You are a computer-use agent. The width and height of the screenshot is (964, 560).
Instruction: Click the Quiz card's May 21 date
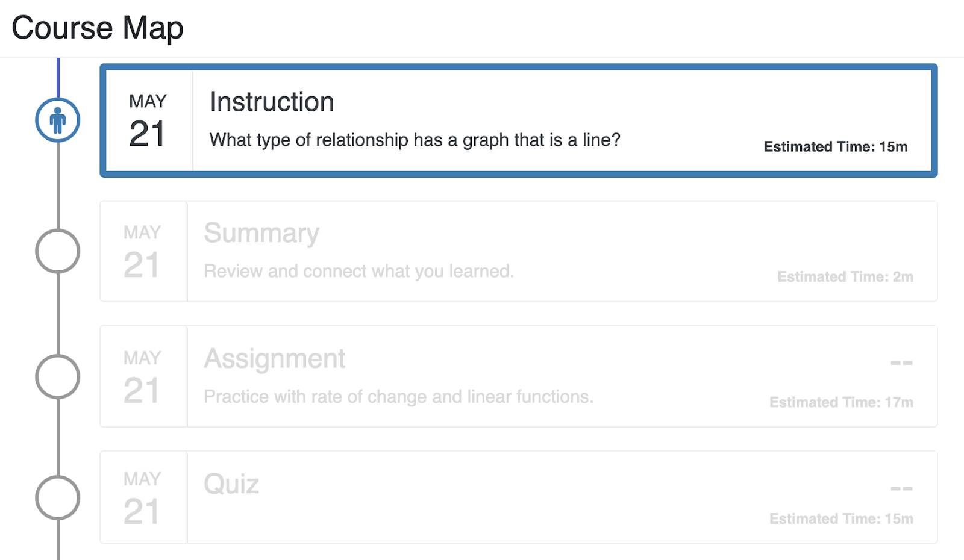[x=143, y=498]
